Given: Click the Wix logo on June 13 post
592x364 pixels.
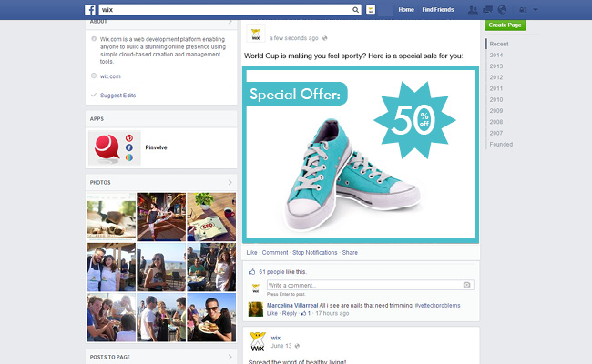Looking at the screenshot, I should [x=258, y=342].
